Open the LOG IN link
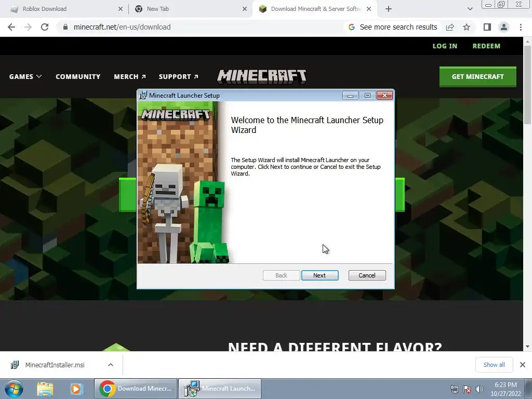 pyautogui.click(x=445, y=46)
